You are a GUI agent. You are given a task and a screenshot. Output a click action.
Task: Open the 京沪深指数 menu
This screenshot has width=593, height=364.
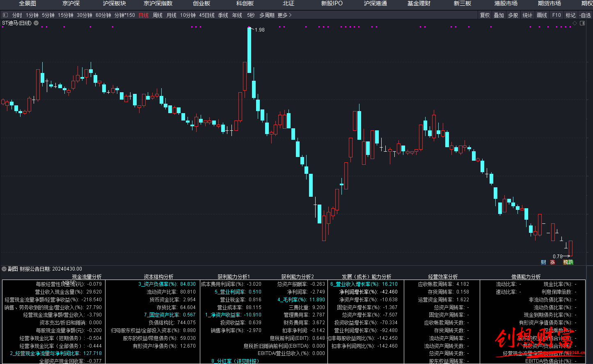click(158, 3)
